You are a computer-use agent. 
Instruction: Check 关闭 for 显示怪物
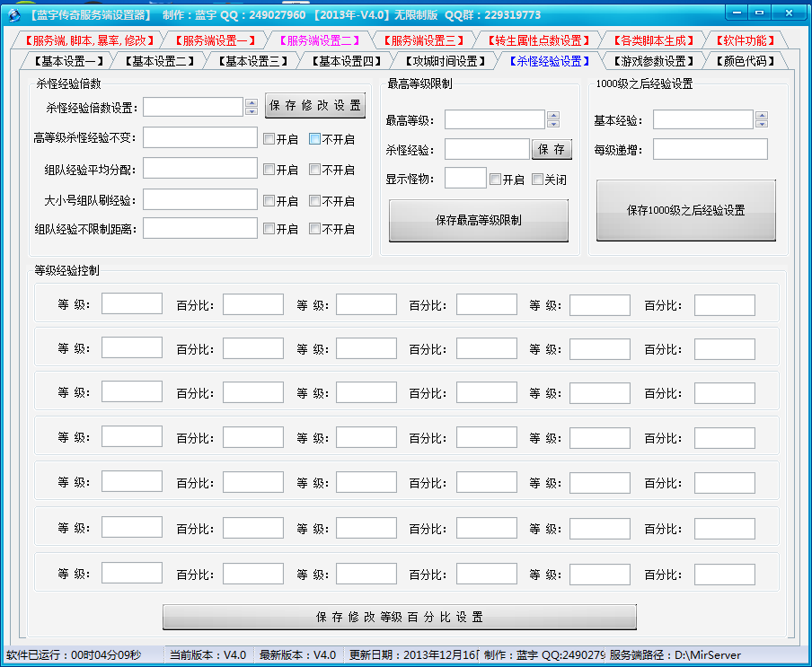pos(538,180)
